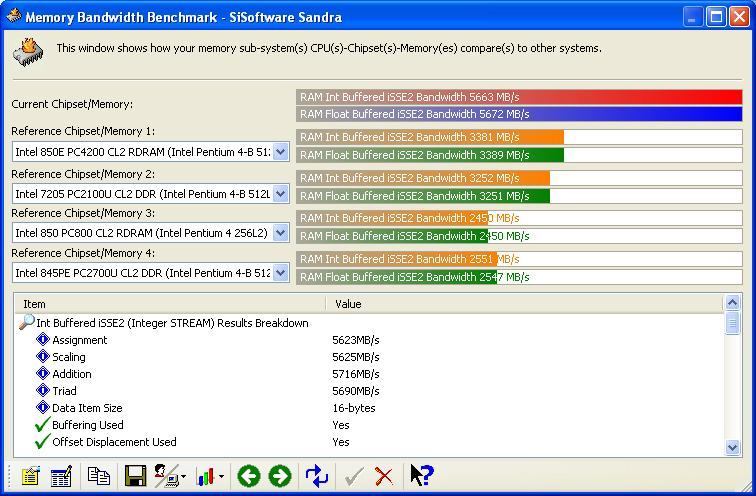The image size is (756, 496).
Task: Click the magnifier icon beside Results Breakdown
Action: (27, 322)
